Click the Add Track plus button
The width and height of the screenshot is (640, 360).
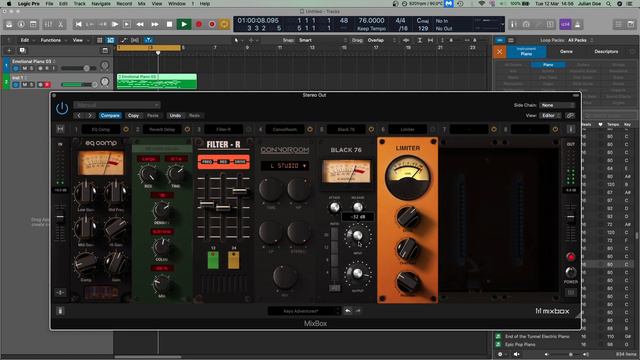click(9, 51)
